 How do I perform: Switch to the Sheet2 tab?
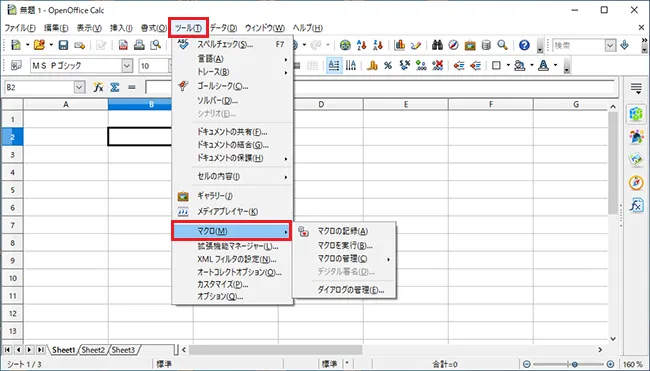pos(93,350)
